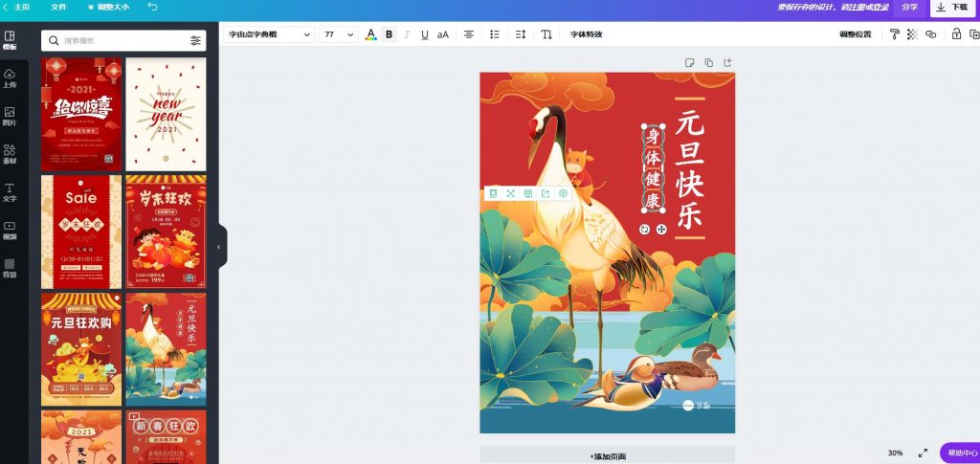Toggle underline formatting
The width and height of the screenshot is (980, 464).
coord(425,34)
